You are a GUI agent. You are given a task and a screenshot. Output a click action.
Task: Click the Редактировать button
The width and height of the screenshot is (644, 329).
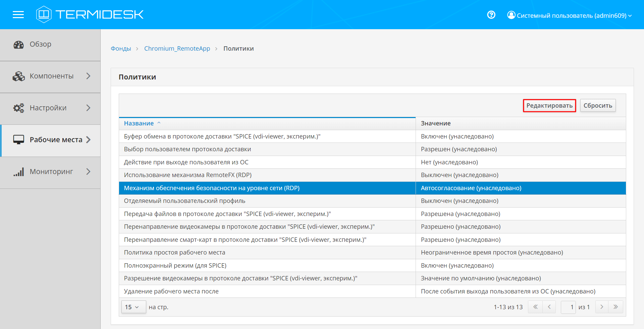tap(549, 106)
